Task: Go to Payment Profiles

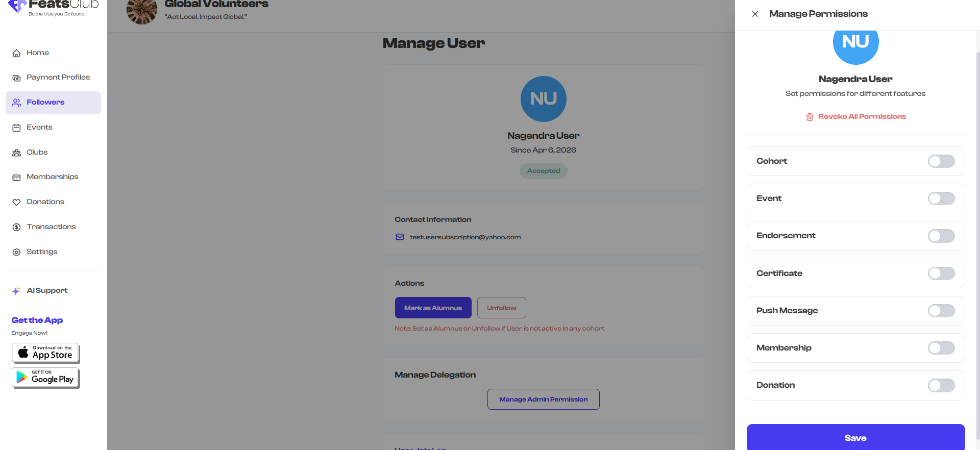Action: 53,78
